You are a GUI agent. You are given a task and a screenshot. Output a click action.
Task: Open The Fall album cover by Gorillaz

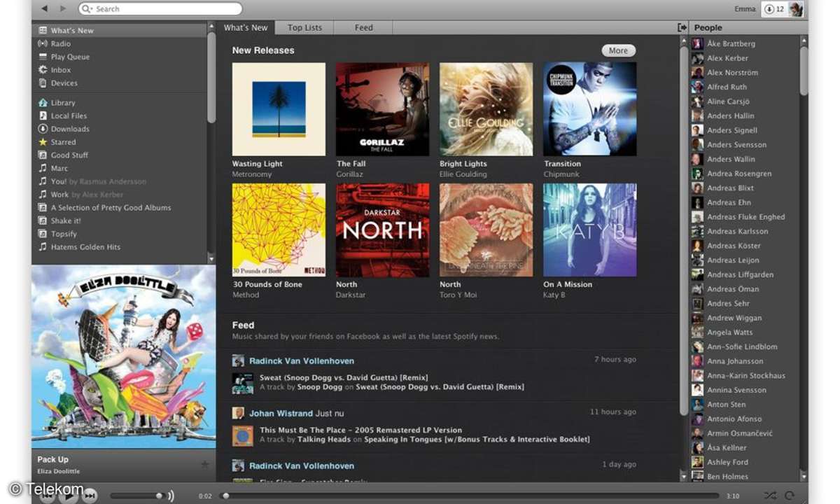pos(382,109)
